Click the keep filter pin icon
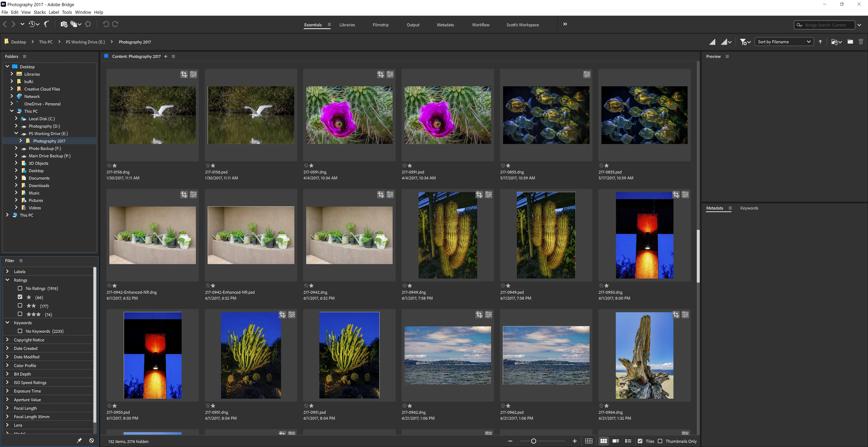Viewport: 868px width, 447px height. pos(79,440)
